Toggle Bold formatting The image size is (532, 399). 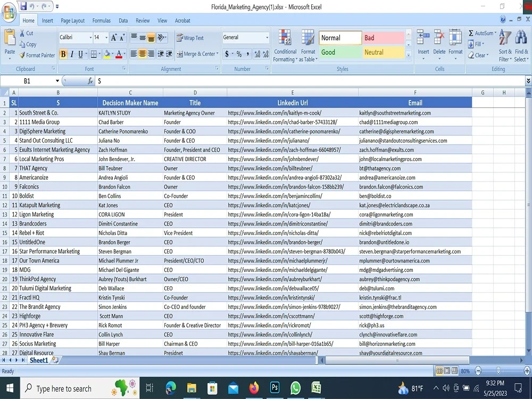63,54
